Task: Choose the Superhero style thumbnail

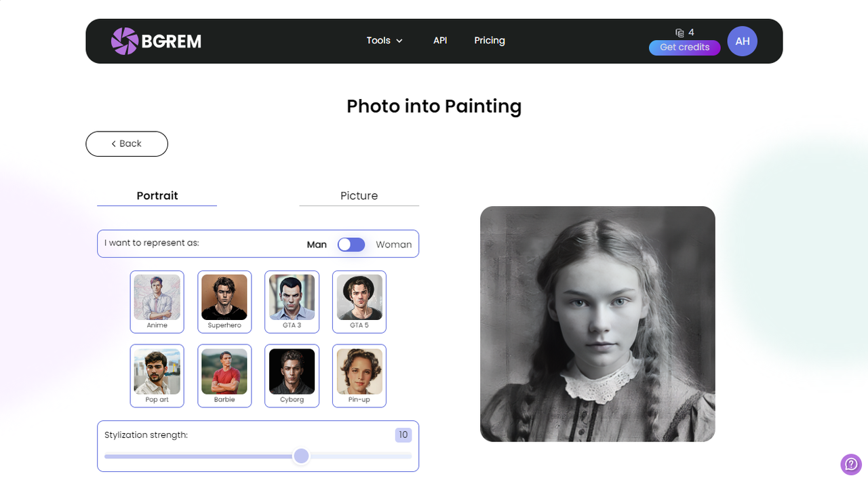Action: tap(224, 302)
